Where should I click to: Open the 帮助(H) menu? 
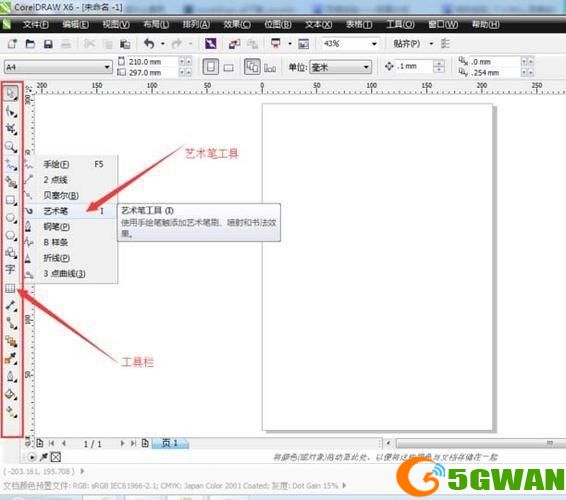coord(486,25)
